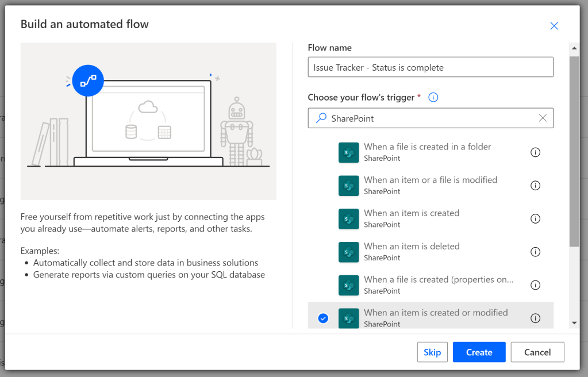Click SharePoint icon for 'When an item is deleted'

point(348,252)
